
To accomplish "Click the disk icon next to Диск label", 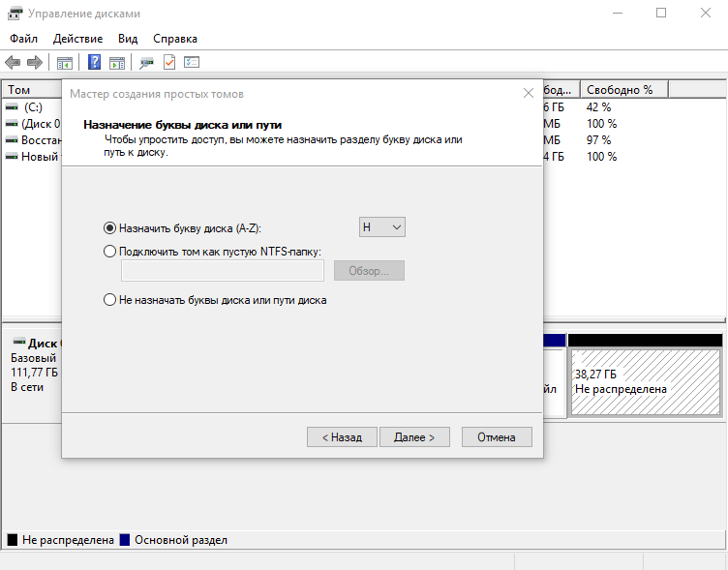I will click(19, 342).
